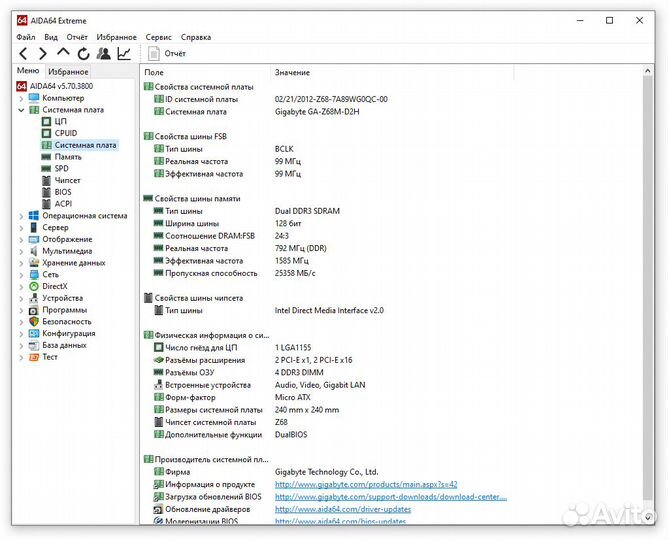Open the aida64.com driver-updates link
This screenshot has width=669, height=540.
point(342,509)
